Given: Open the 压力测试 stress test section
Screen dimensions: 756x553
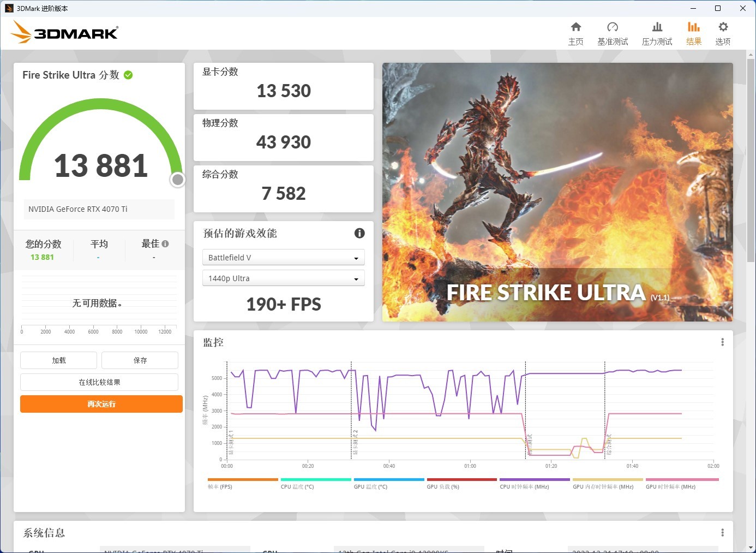Looking at the screenshot, I should [x=657, y=32].
